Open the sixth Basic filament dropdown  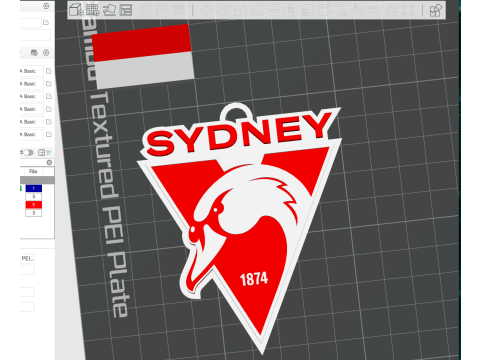click(x=32, y=134)
